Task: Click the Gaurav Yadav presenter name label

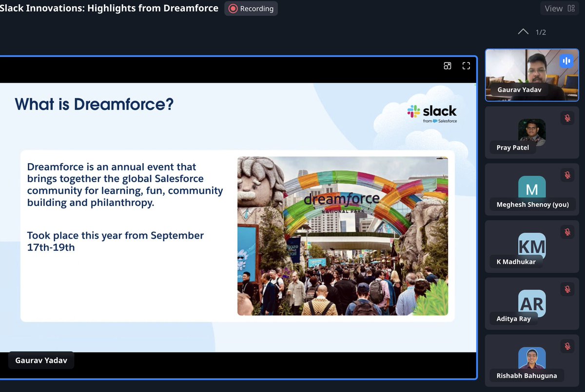Action: (41, 360)
